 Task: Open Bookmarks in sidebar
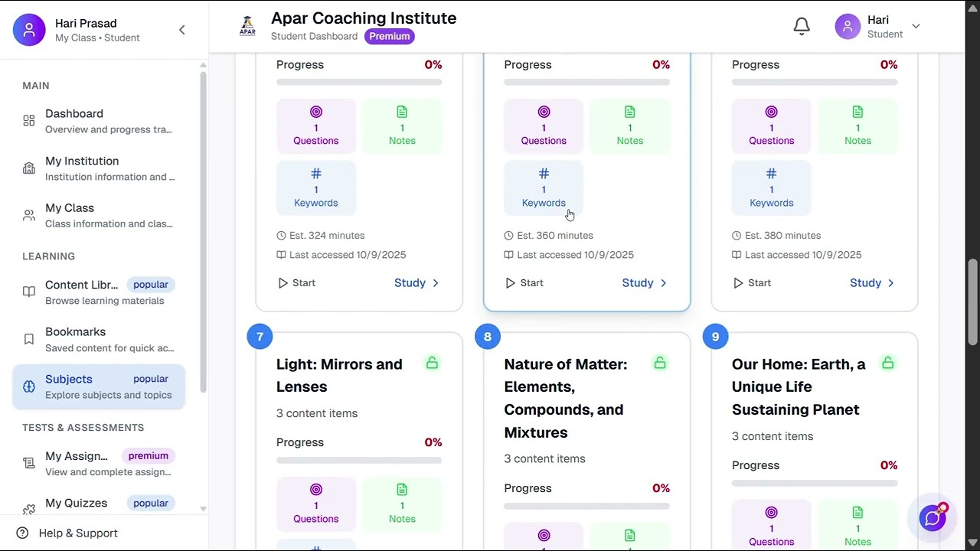[99, 339]
